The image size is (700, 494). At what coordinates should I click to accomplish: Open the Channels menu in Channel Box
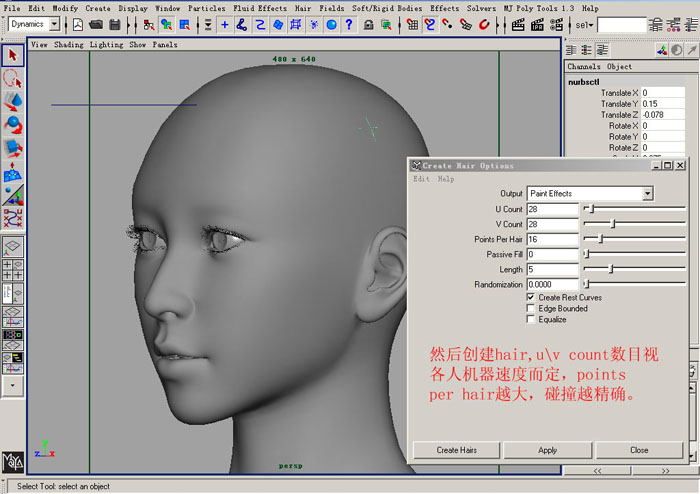coord(584,66)
